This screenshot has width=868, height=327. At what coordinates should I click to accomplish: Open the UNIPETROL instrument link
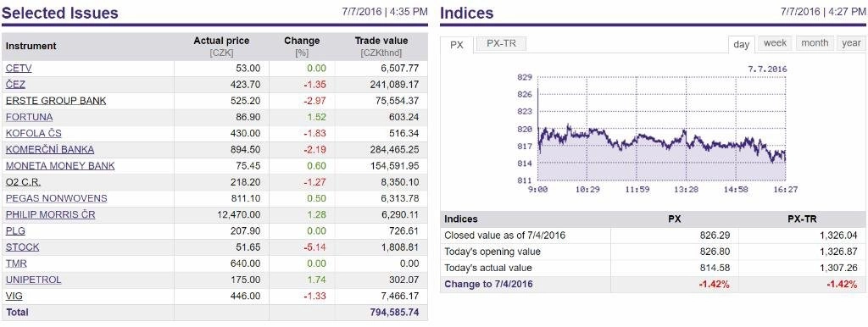click(33, 280)
